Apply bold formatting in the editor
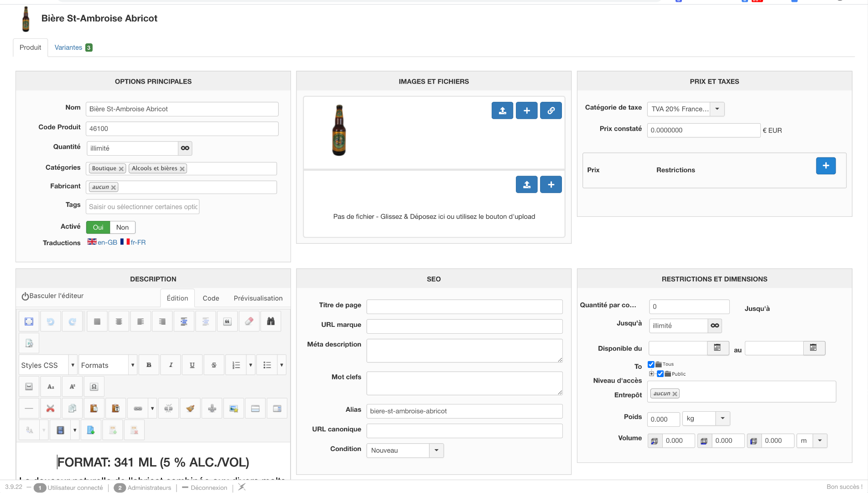868x493 pixels. point(149,365)
